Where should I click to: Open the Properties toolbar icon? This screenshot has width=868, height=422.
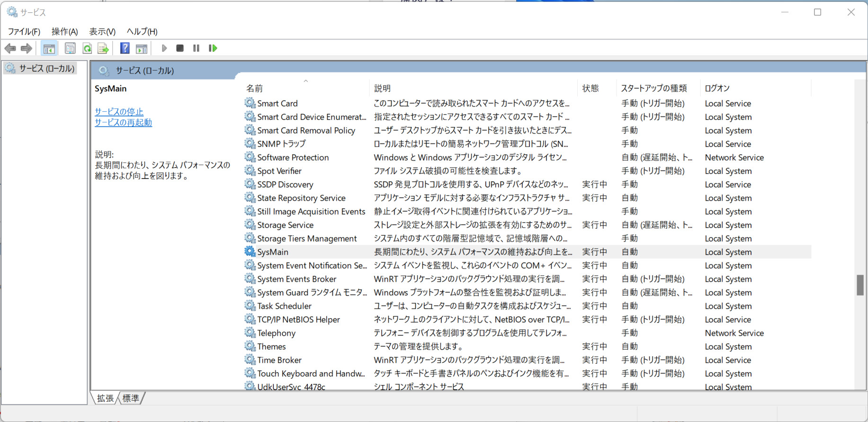point(70,48)
